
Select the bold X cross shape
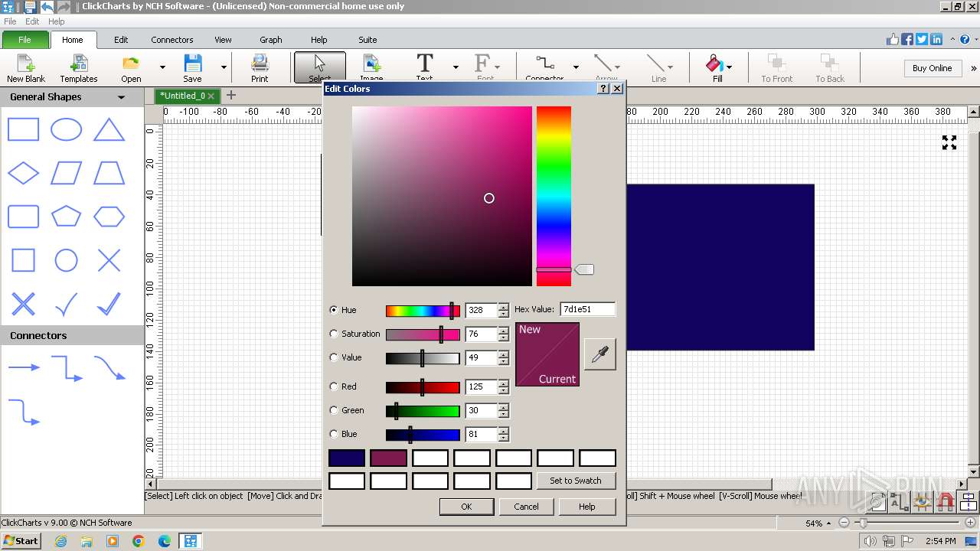23,304
